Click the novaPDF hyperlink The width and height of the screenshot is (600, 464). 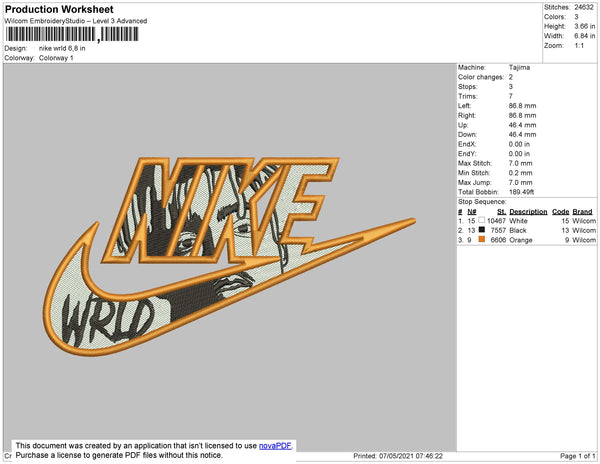coord(275,446)
